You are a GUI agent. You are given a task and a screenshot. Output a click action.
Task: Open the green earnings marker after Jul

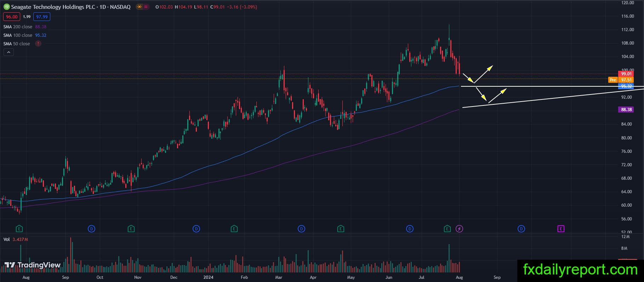coord(447,229)
